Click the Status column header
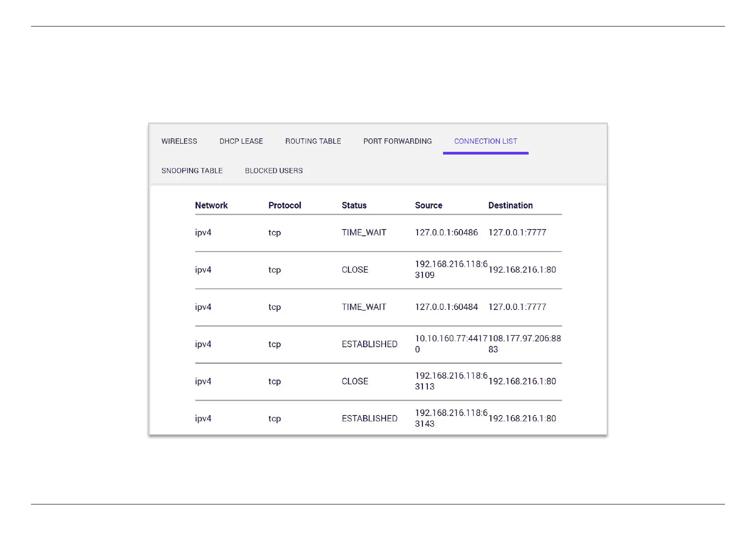The height and width of the screenshot is (535, 756). coord(354,205)
